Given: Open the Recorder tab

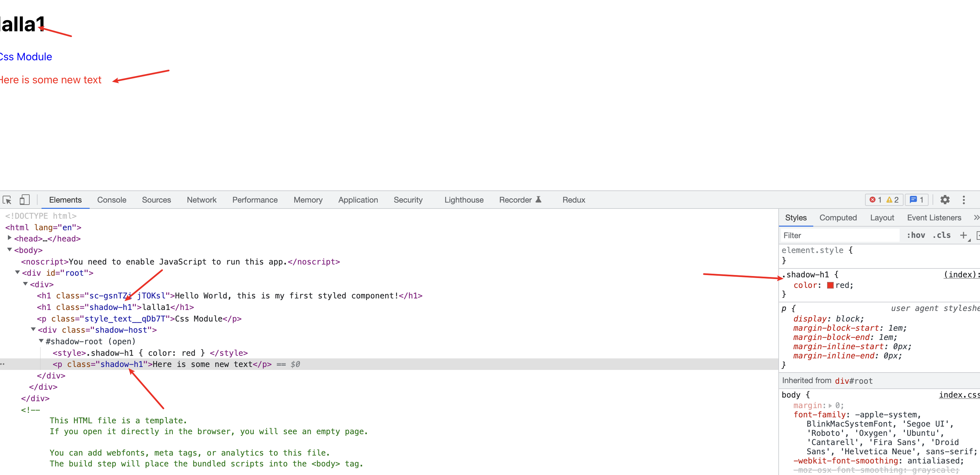Looking at the screenshot, I should click(520, 200).
